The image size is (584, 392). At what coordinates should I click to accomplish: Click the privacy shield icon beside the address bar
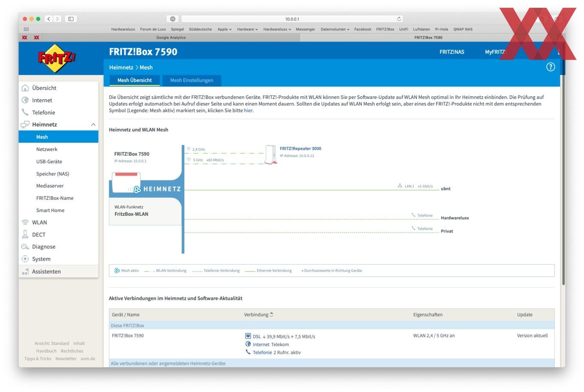(172, 19)
